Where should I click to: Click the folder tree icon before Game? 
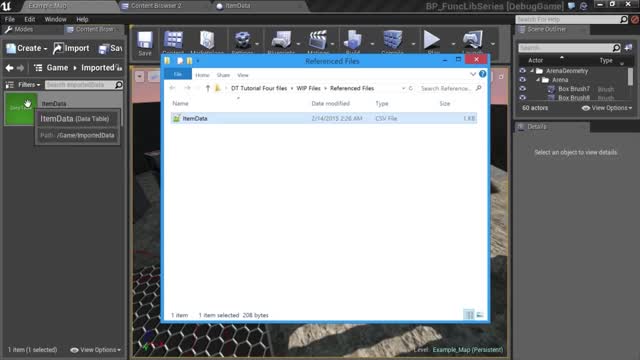point(38,68)
